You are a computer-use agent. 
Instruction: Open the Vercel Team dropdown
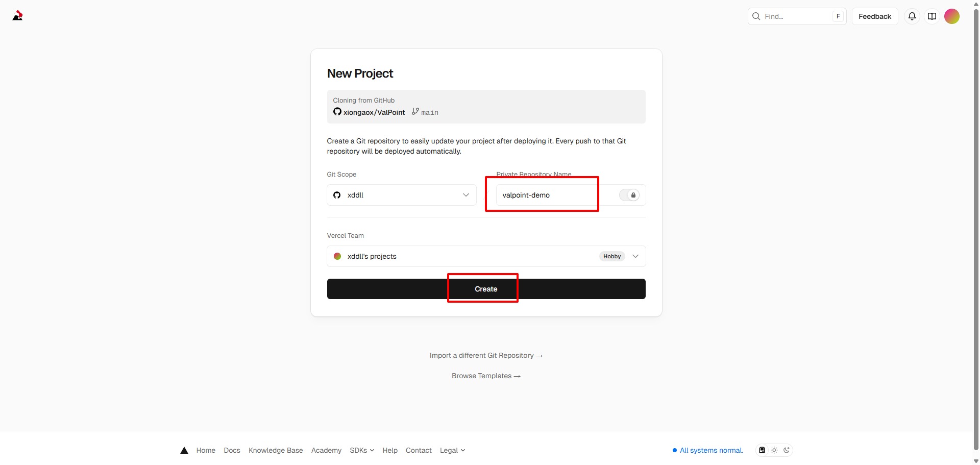click(486, 256)
